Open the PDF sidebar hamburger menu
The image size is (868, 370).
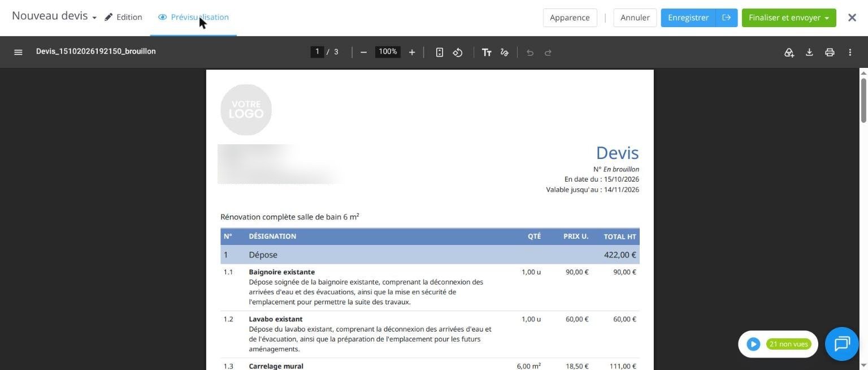tap(18, 52)
